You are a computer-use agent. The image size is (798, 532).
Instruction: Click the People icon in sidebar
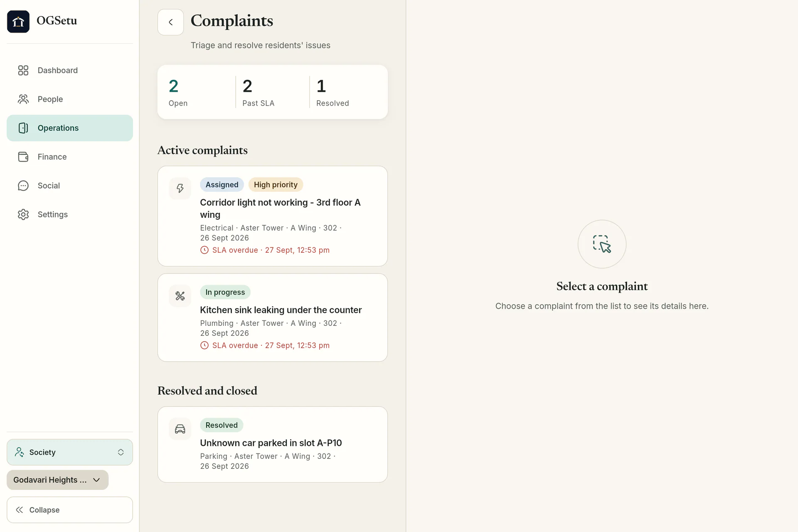coord(23,99)
